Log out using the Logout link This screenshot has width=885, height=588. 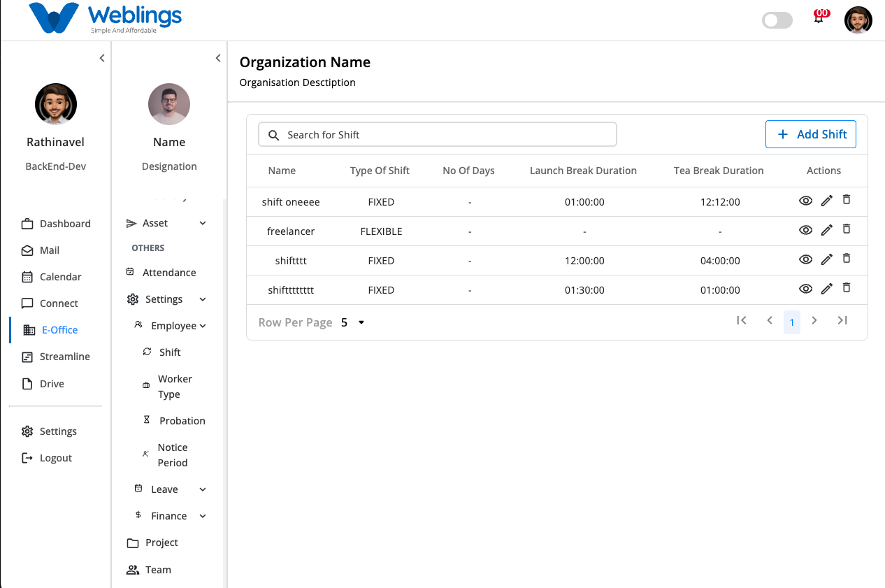(x=47, y=458)
